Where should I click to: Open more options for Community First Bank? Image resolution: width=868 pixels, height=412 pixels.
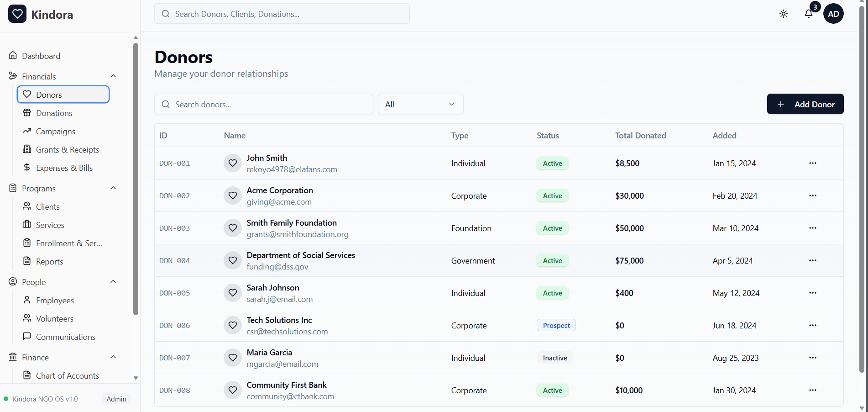pos(812,390)
